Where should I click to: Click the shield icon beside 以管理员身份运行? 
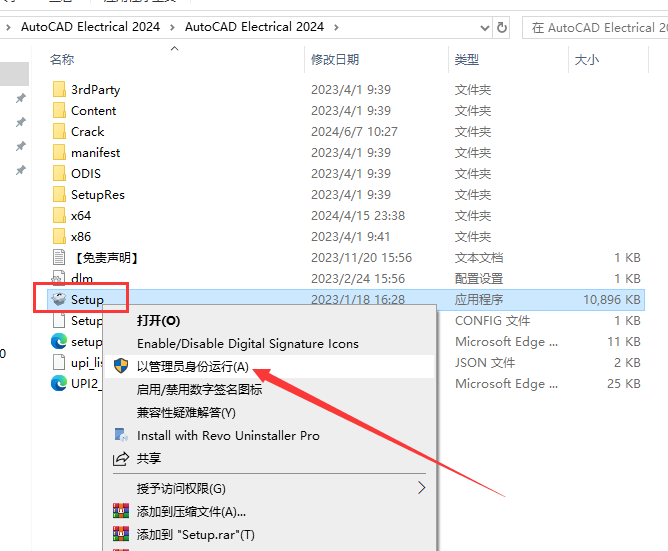click(x=121, y=366)
